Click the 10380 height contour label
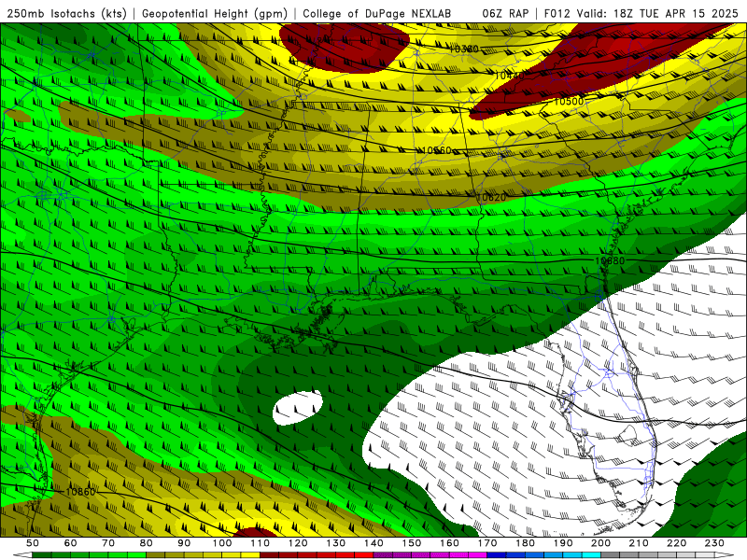The width and height of the screenshot is (747, 560). coord(463,49)
